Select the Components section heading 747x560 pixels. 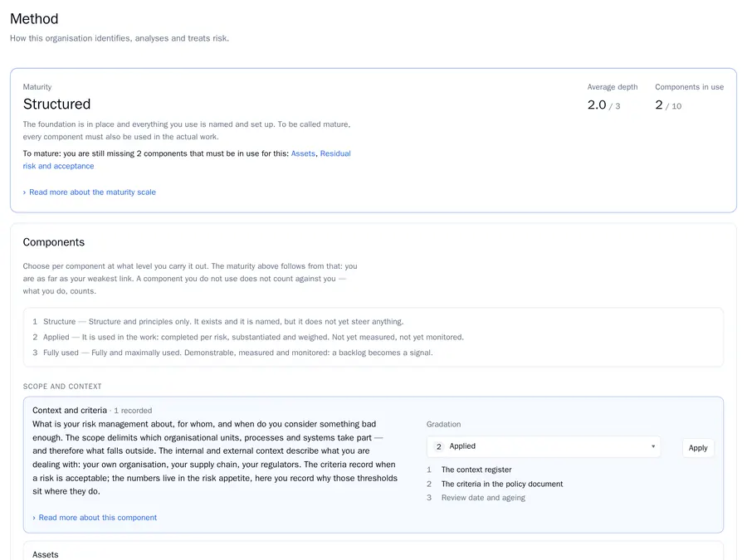point(54,242)
